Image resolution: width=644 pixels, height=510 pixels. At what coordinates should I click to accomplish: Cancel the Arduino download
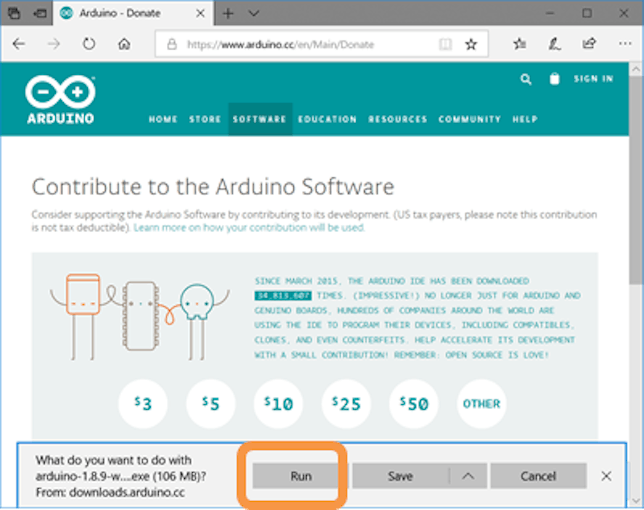pyautogui.click(x=538, y=476)
